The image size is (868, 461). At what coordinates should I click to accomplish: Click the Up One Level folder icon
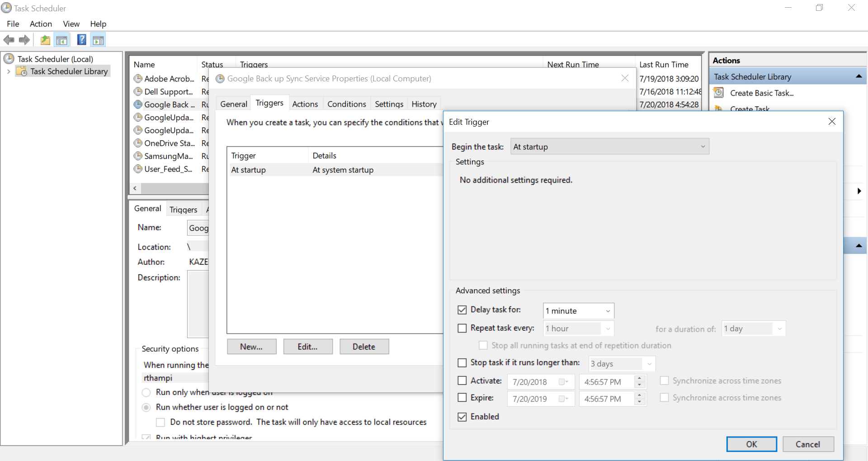[45, 40]
